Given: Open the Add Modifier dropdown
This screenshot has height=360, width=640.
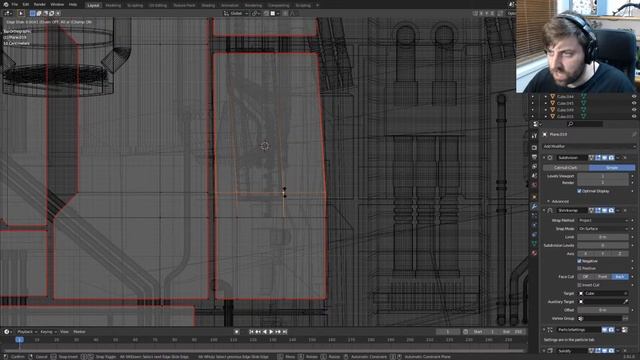Looking at the screenshot, I should pos(589,146).
